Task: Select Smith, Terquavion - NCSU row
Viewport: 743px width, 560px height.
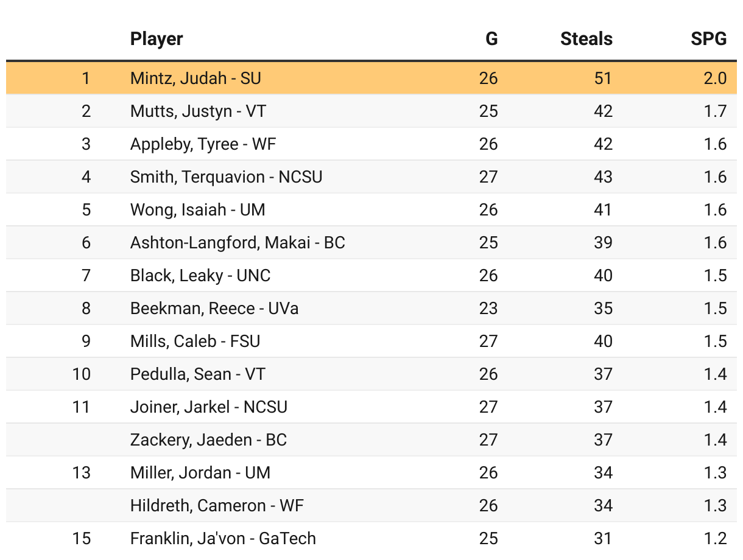Action: click(x=371, y=177)
